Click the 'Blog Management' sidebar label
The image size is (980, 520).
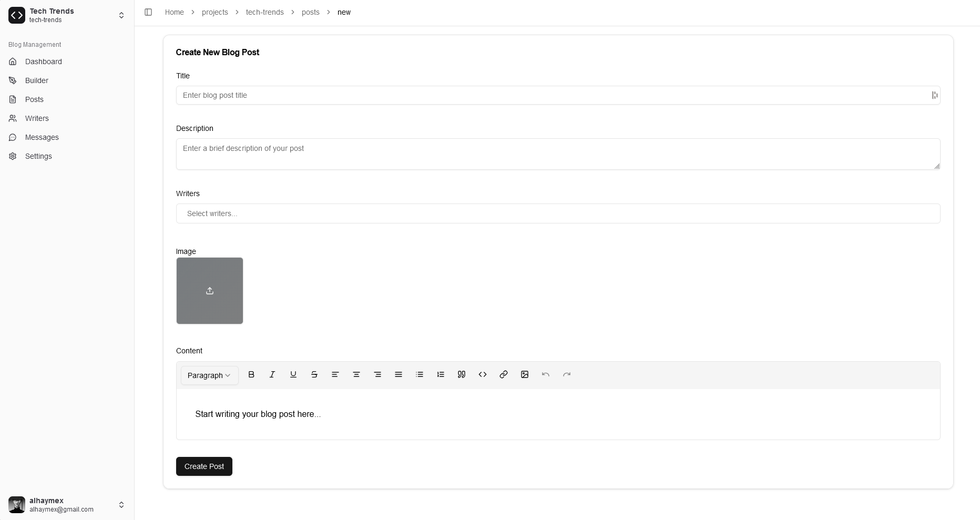(35, 45)
